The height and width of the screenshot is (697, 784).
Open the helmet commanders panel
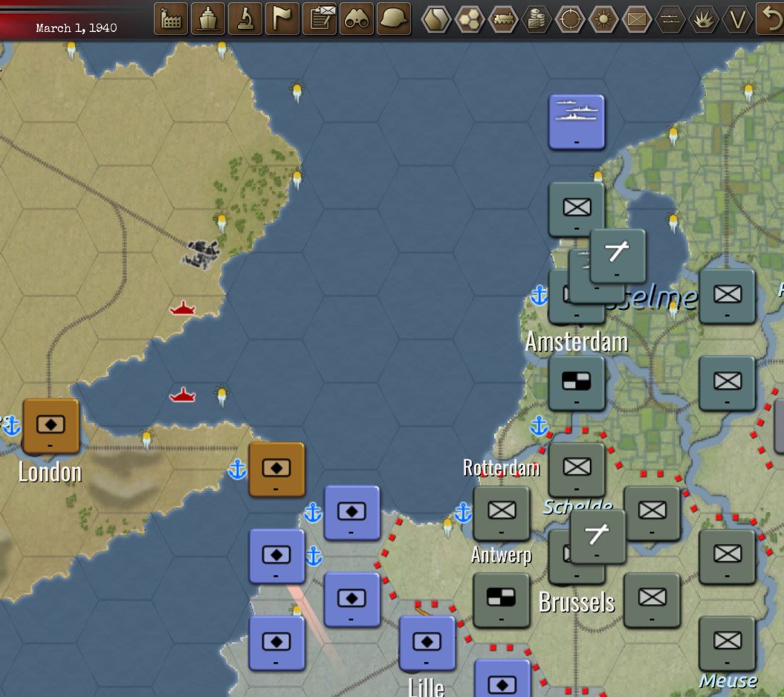(x=394, y=19)
